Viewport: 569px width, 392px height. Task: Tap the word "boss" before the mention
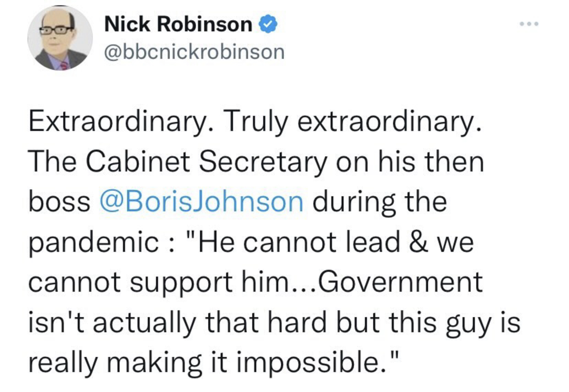59,202
